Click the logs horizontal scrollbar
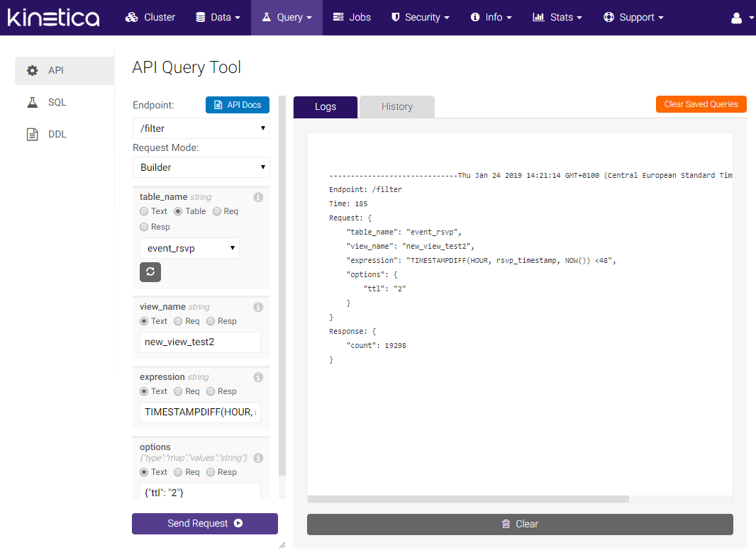The width and height of the screenshot is (756, 550). 468,500
